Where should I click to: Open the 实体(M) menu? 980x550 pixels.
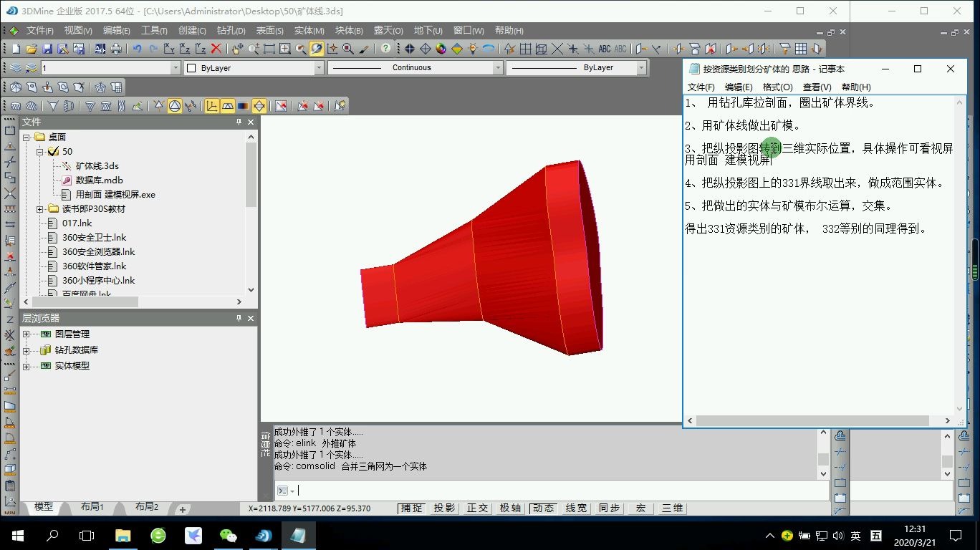click(x=308, y=30)
